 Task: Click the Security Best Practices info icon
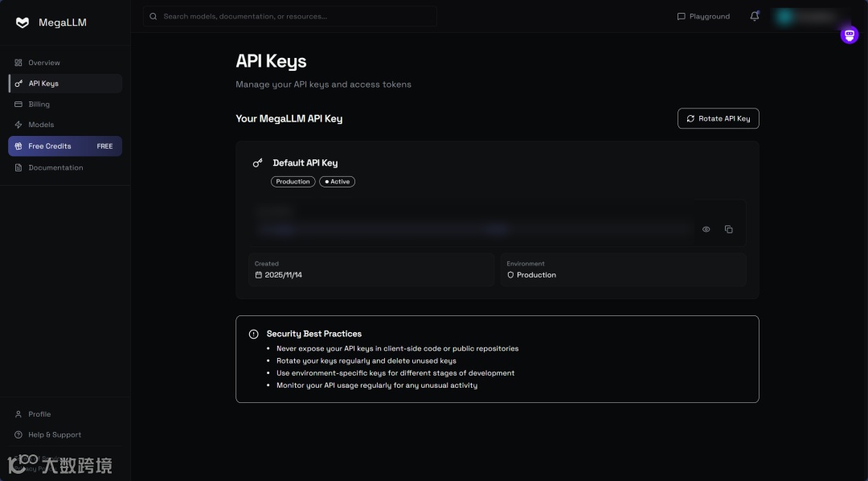[253, 334]
